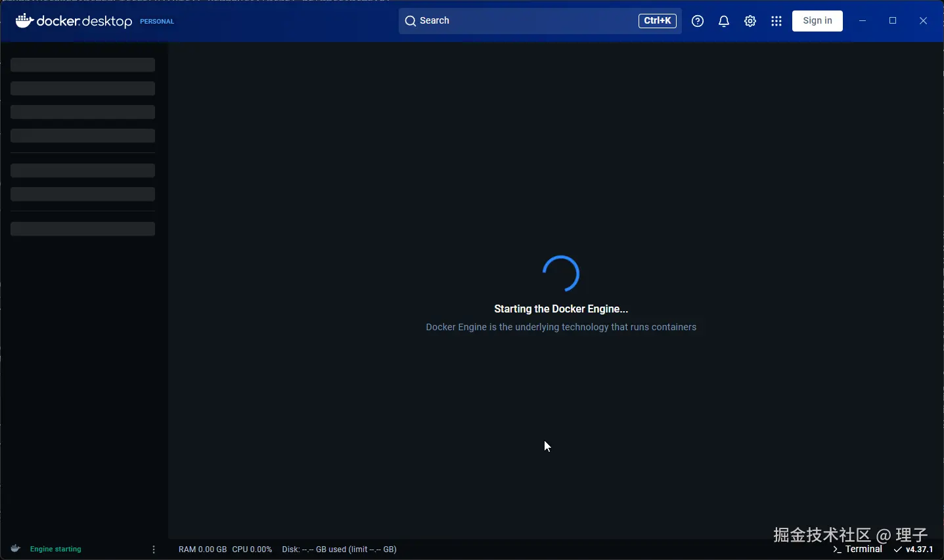Click the RAM 0.00 GB status

(202, 549)
